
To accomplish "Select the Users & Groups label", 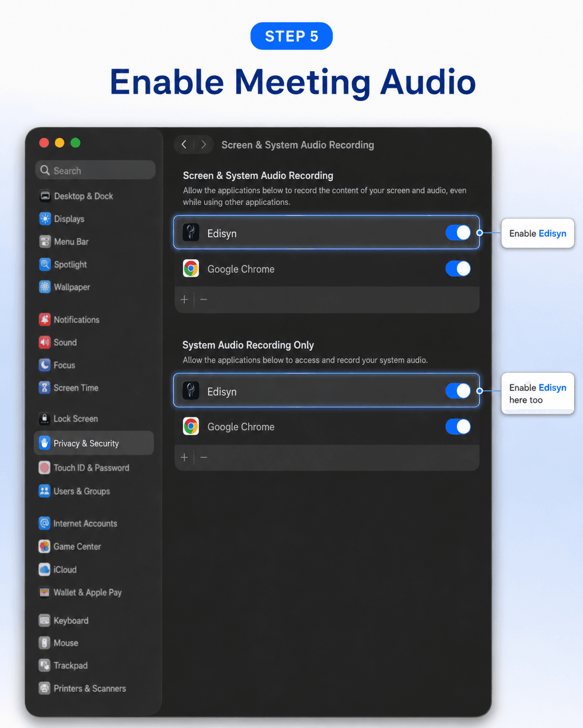I will click(x=82, y=491).
